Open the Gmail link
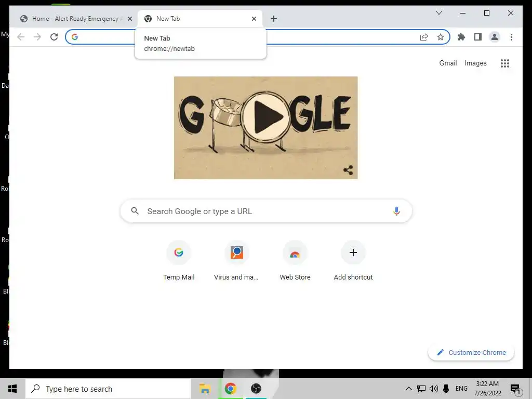Viewport: 532px width, 399px height. tap(448, 63)
